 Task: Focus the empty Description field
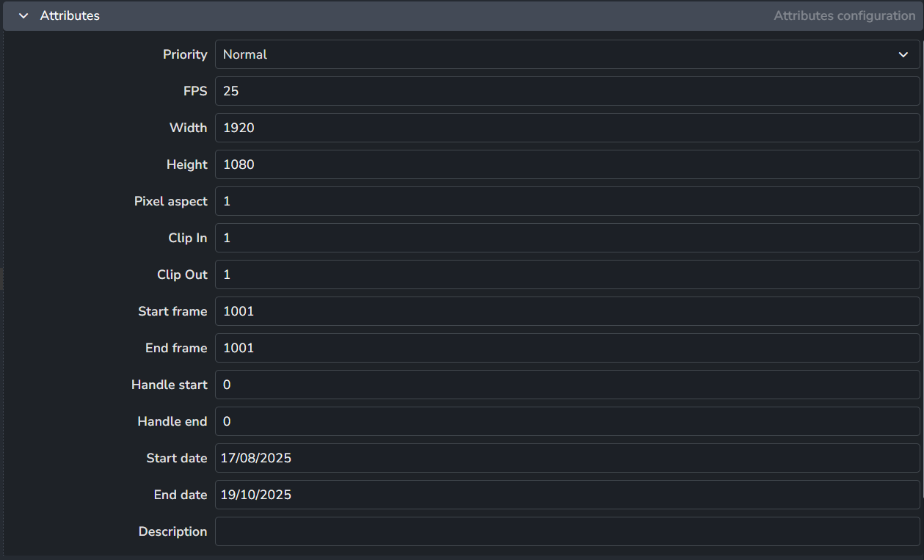[x=567, y=531]
